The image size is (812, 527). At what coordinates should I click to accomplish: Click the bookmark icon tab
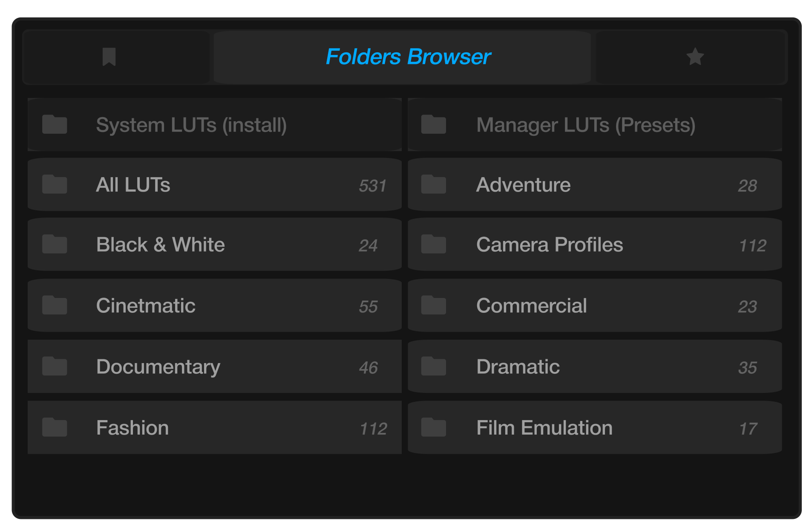pos(109,57)
